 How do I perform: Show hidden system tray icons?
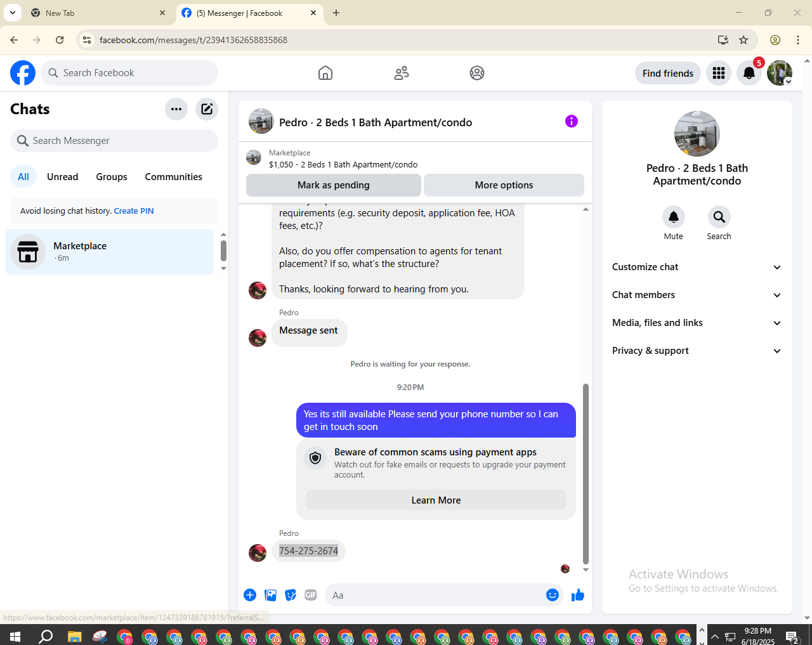[715, 636]
